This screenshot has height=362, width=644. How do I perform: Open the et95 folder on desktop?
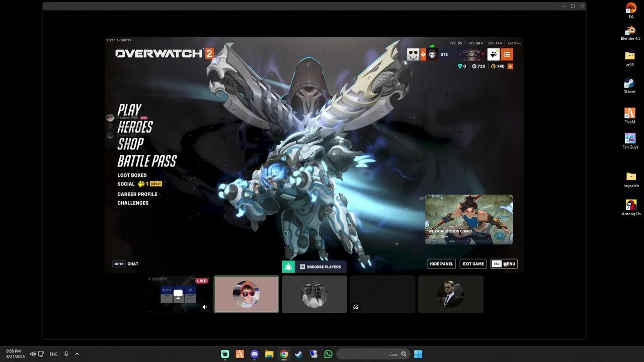[x=630, y=58]
